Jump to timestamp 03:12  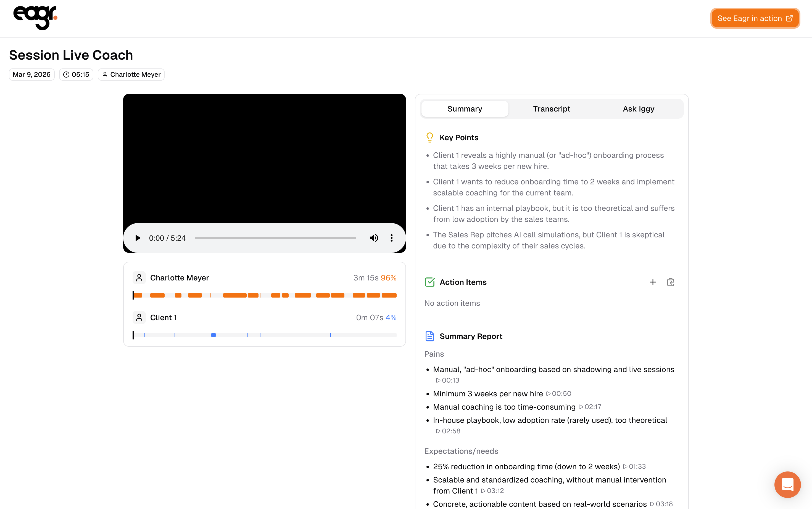pos(492,491)
